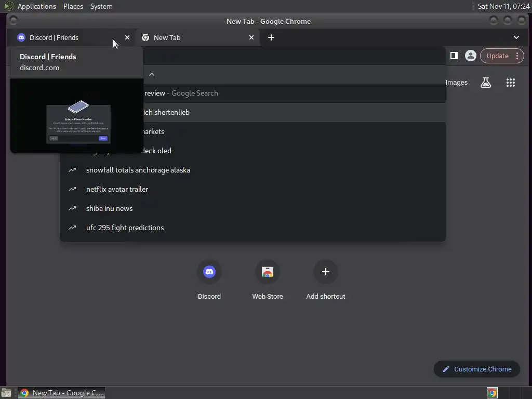Click the Update button
Image resolution: width=532 pixels, height=399 pixels.
[x=497, y=56]
